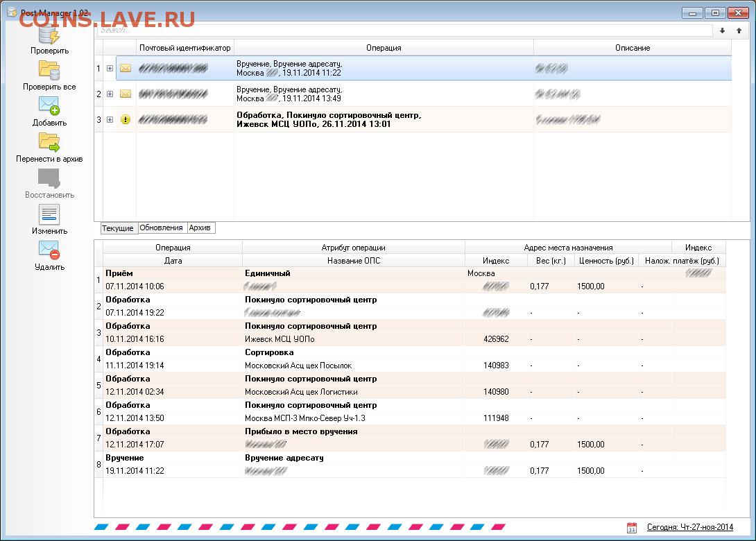
Task: Click the Сегодня: Чт-27-ноя-2014 date link
Action: pyautogui.click(x=690, y=527)
